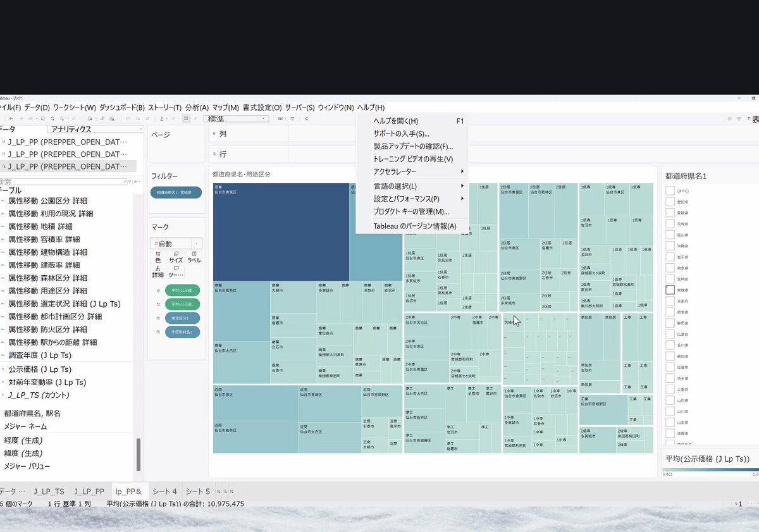759x532 pixels.
Task: Open dropdown arrow beside highlight pen icon
Action: 167,118
